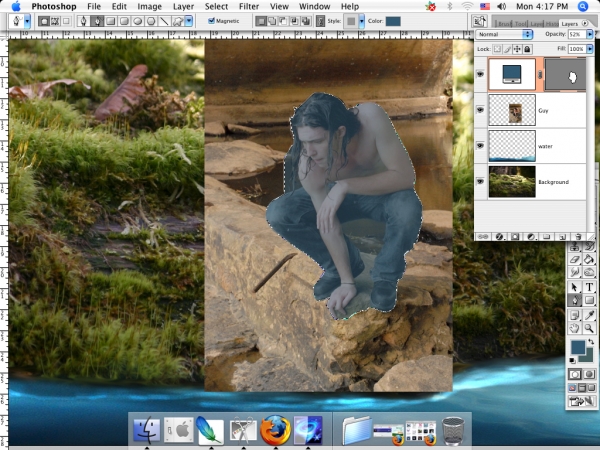Select the Type tool
Viewport: 600px width, 450px height.
click(589, 287)
